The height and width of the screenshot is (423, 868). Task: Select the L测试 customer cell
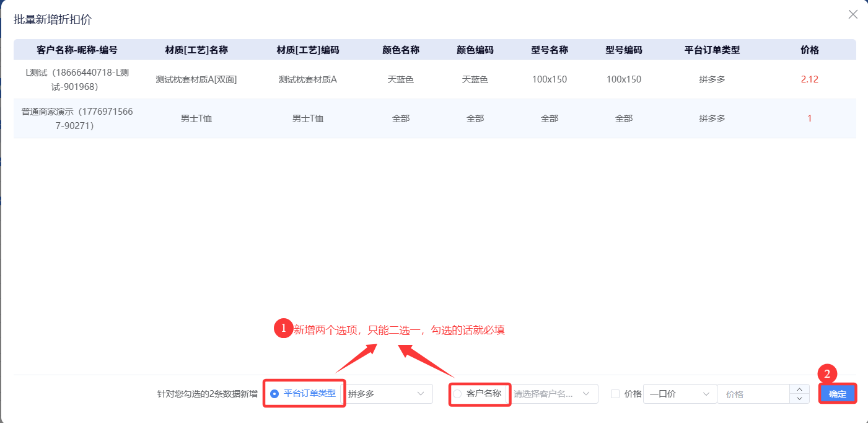[77, 79]
